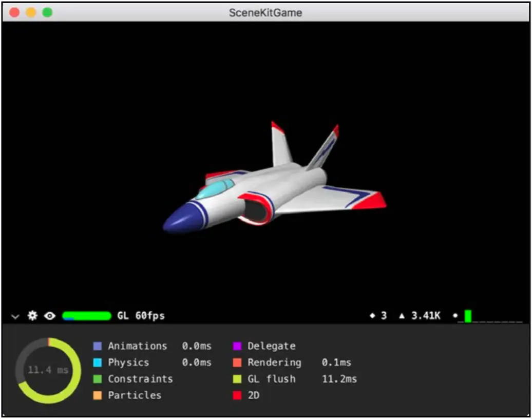This screenshot has height=419, width=532.
Task: Click the GL 60fps label
Action: pos(141,316)
